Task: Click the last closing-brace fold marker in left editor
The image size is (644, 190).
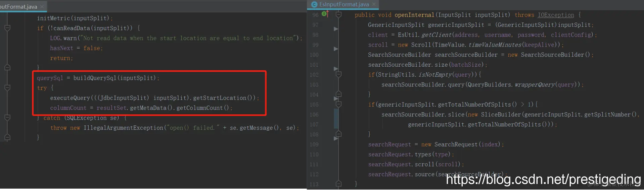Action: coord(7,137)
